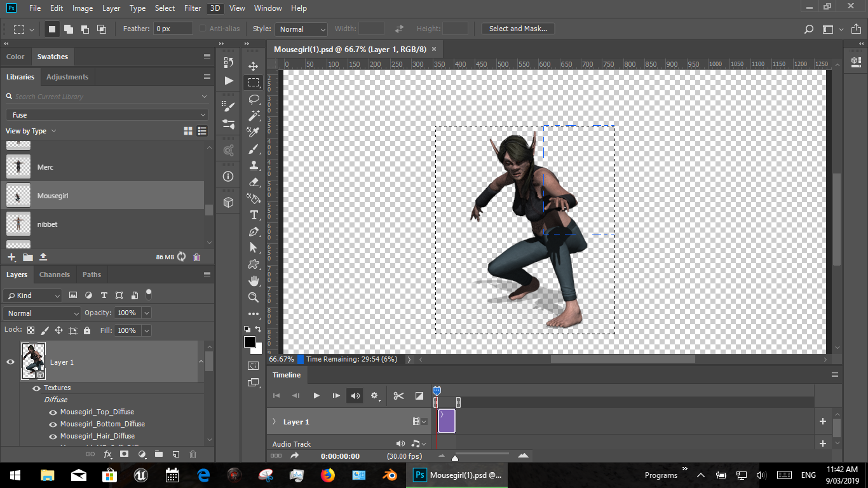Play the timeline
Screen dimensions: 868x488
(316, 396)
